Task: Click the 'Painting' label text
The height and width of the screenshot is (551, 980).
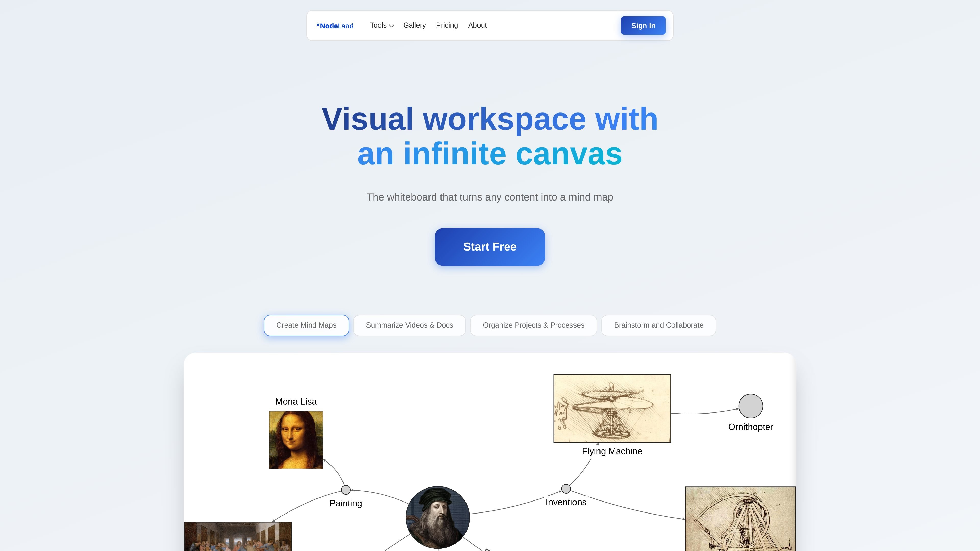Action: tap(346, 504)
